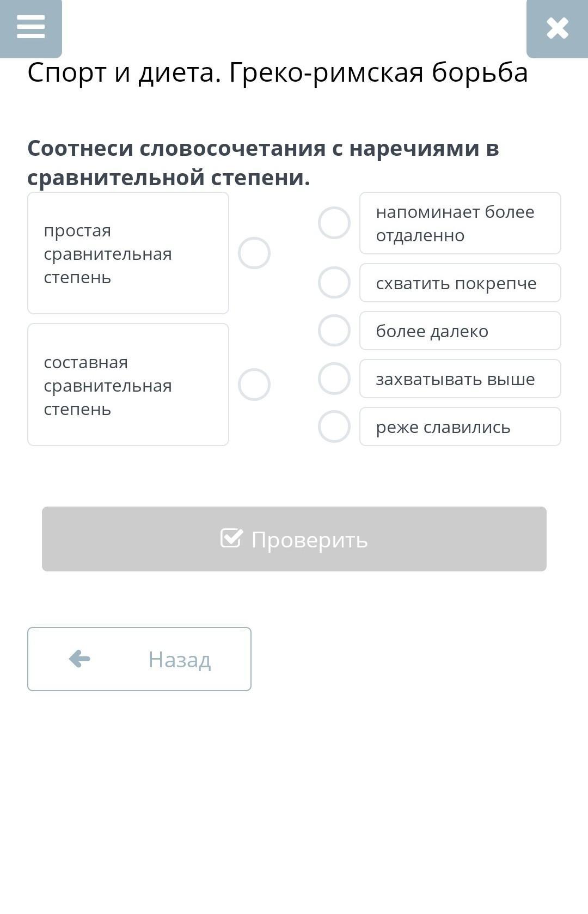Close the lesson with X button
This screenshot has height=914, width=588.
[558, 28]
